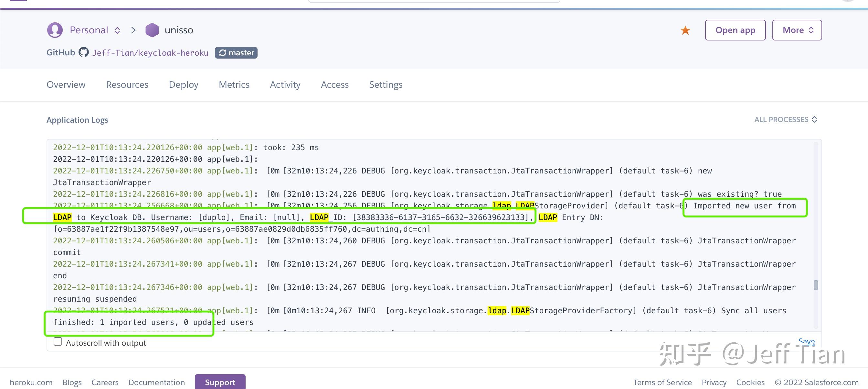Expand the Personal workspace switcher
Image resolution: width=868 pixels, height=389 pixels.
pos(117,30)
